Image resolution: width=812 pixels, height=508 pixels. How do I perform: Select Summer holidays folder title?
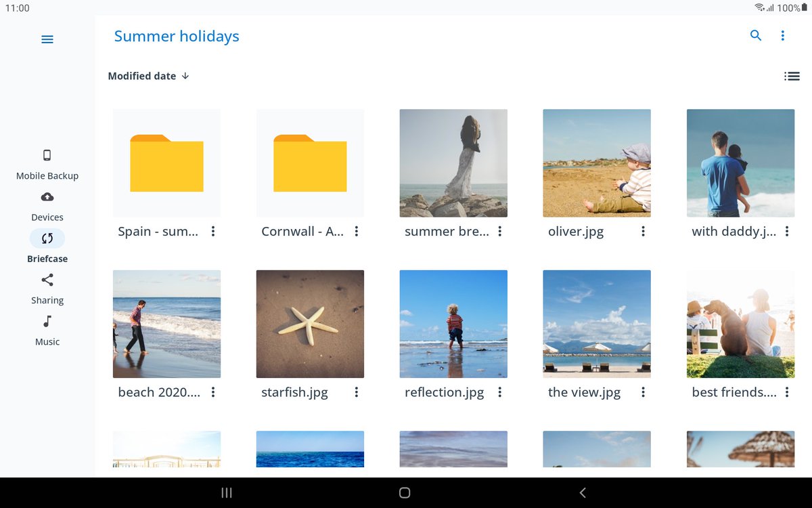pyautogui.click(x=177, y=37)
